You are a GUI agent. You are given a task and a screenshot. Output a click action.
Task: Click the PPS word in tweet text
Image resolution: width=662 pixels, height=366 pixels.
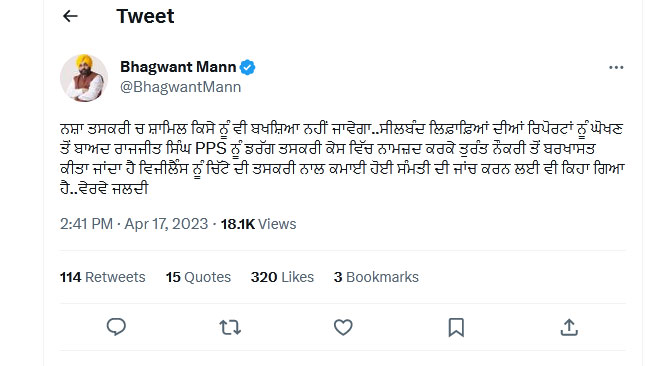[x=211, y=149]
